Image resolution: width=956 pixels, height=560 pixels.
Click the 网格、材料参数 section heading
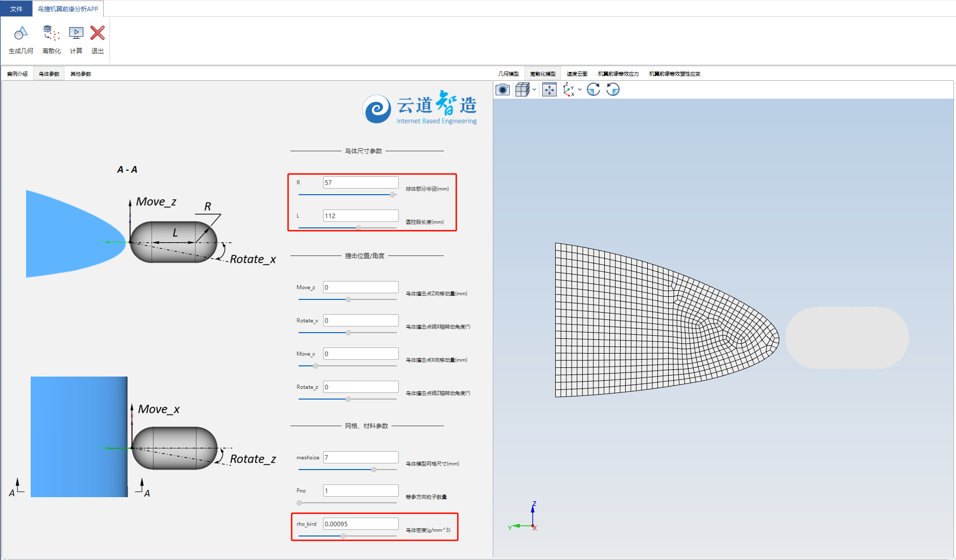point(367,426)
